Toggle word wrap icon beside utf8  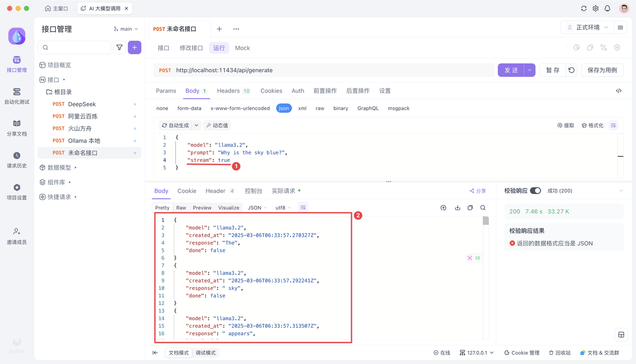[303, 208]
